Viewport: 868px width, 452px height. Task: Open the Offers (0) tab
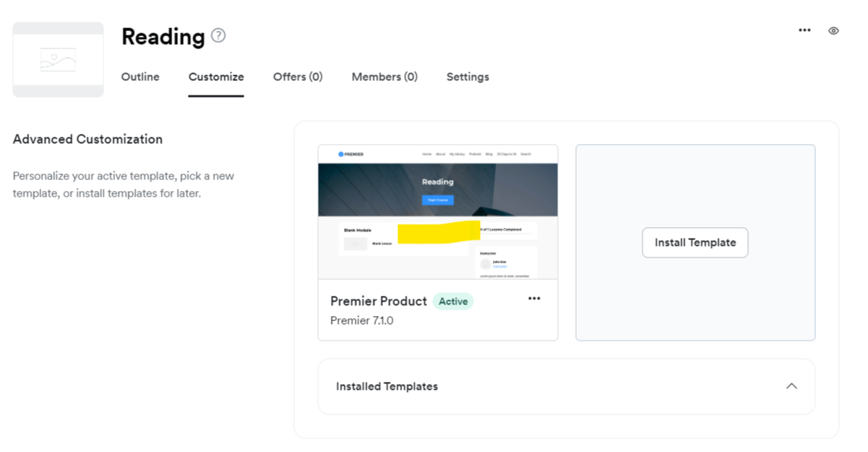(298, 77)
